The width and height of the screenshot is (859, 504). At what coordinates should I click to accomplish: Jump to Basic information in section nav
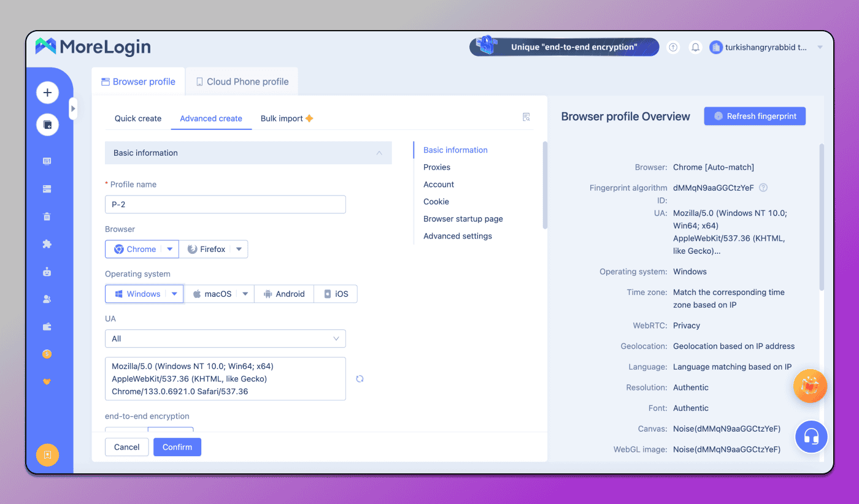(x=455, y=150)
